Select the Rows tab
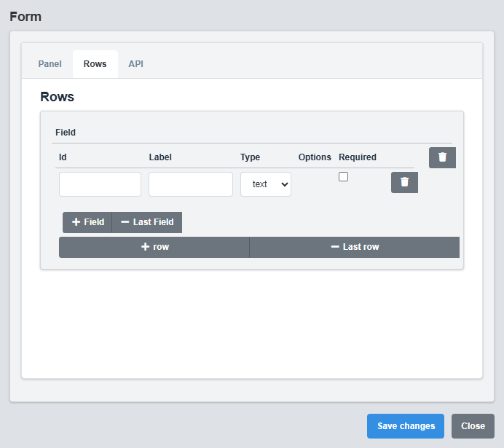Image resolution: width=504 pixels, height=448 pixels. coord(95,64)
